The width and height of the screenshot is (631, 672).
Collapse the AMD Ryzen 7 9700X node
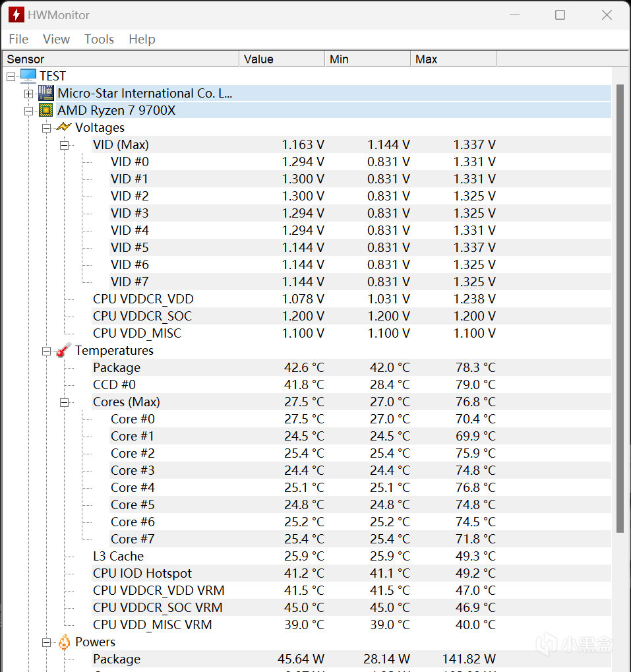(29, 111)
